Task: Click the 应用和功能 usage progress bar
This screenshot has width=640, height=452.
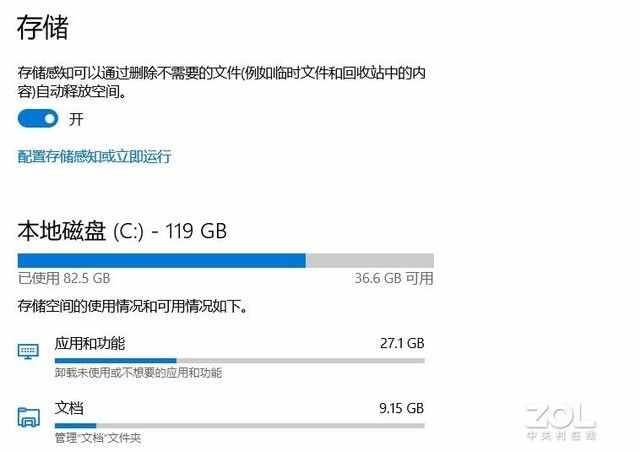Action: (x=239, y=360)
